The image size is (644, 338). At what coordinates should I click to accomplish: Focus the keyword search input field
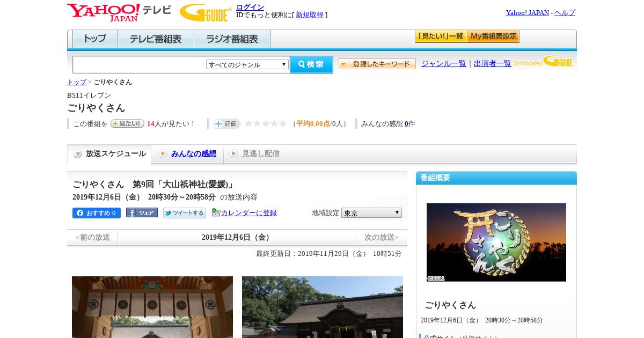tap(140, 64)
